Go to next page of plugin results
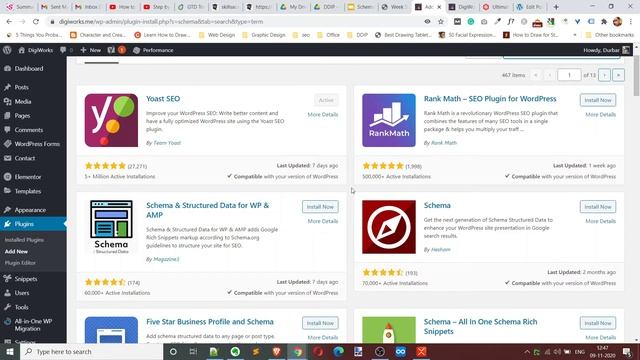640x360 pixels. 604,75
